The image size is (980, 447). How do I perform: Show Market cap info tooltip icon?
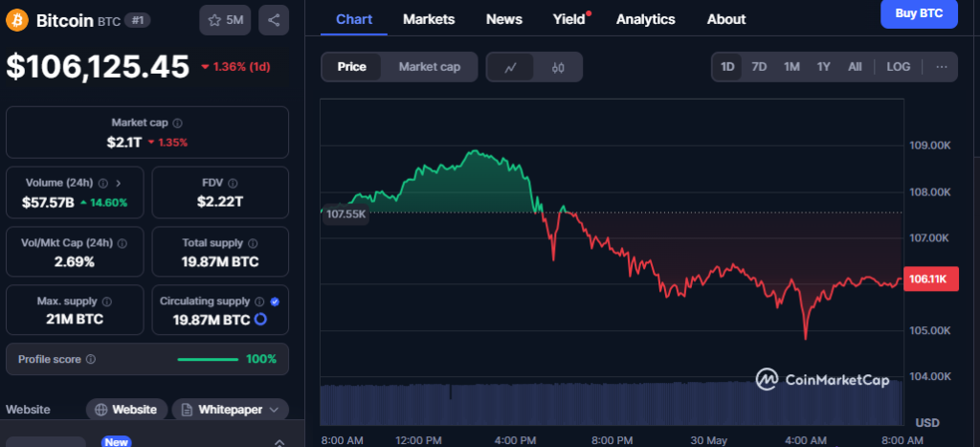pos(177,123)
